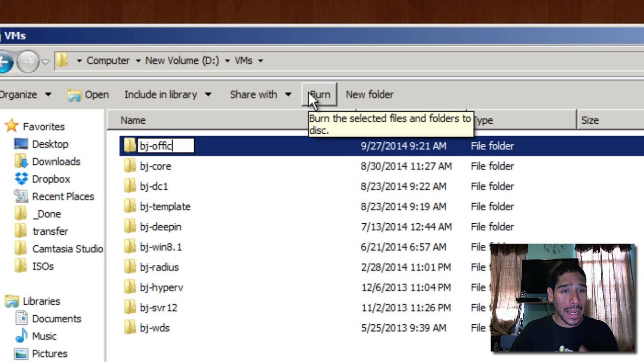Viewport: 644px width, 362px height.
Task: Select the bj-hyperv folder icon
Action: click(x=130, y=287)
